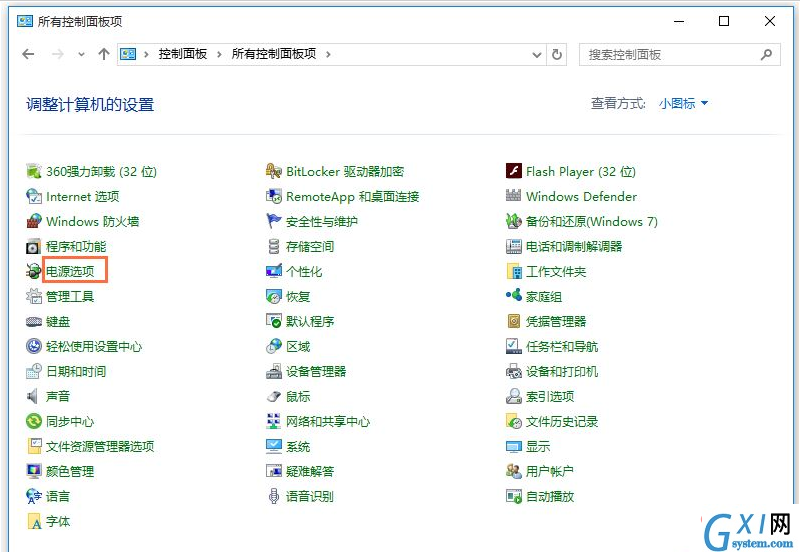Click the 语音识别 microphone icon
The image size is (800, 552).
274,496
